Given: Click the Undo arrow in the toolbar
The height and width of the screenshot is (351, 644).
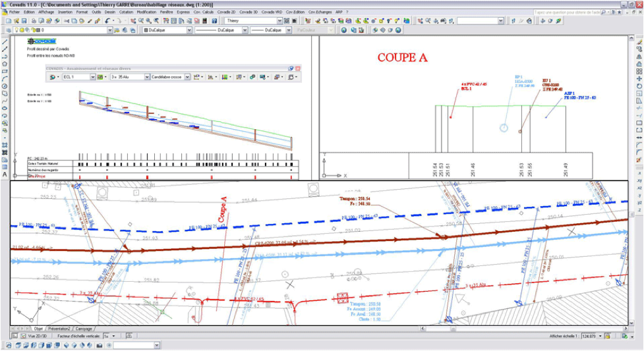Looking at the screenshot, I should [x=107, y=21].
